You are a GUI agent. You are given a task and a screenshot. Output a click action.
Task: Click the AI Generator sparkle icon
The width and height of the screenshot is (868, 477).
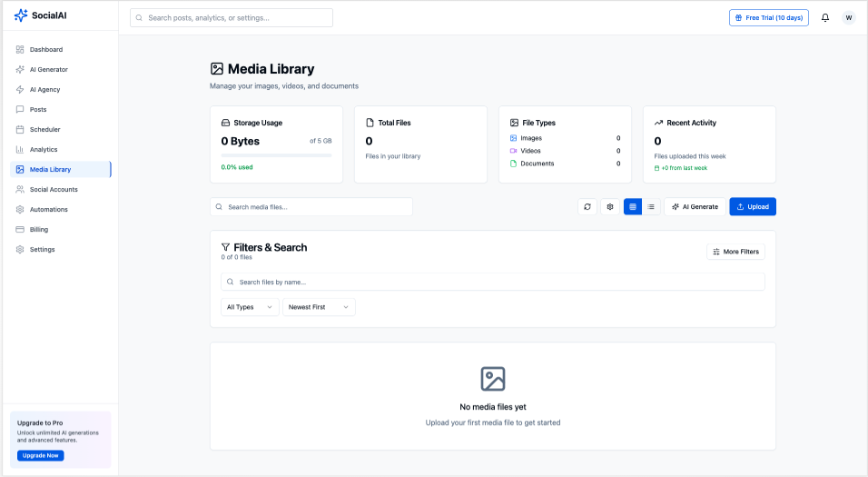point(20,69)
